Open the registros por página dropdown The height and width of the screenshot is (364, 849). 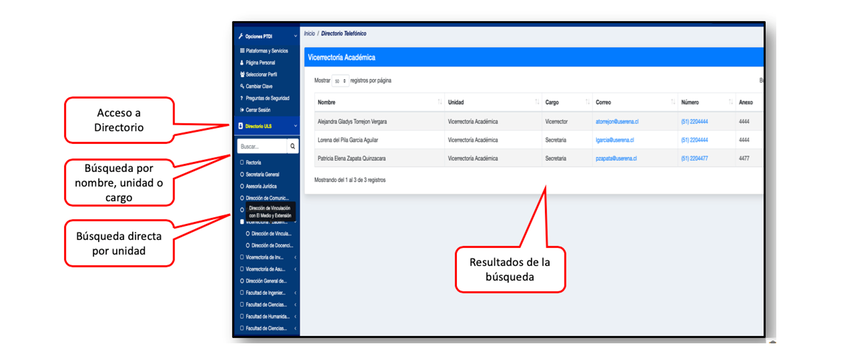pos(340,81)
